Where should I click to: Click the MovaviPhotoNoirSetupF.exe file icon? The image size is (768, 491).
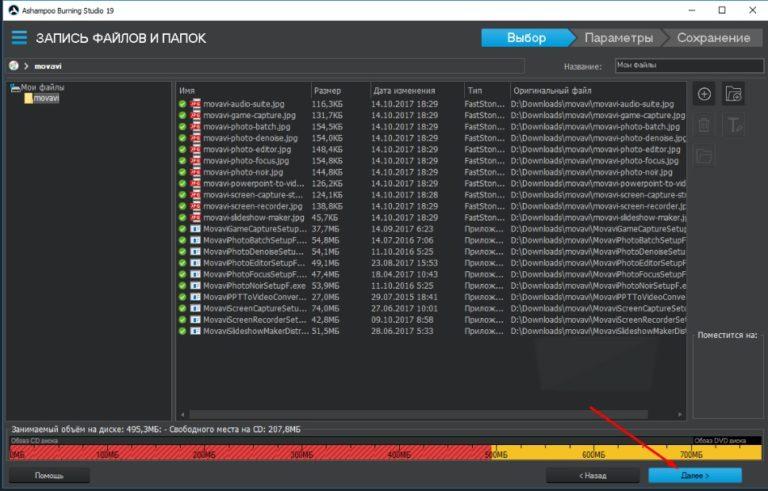point(196,284)
